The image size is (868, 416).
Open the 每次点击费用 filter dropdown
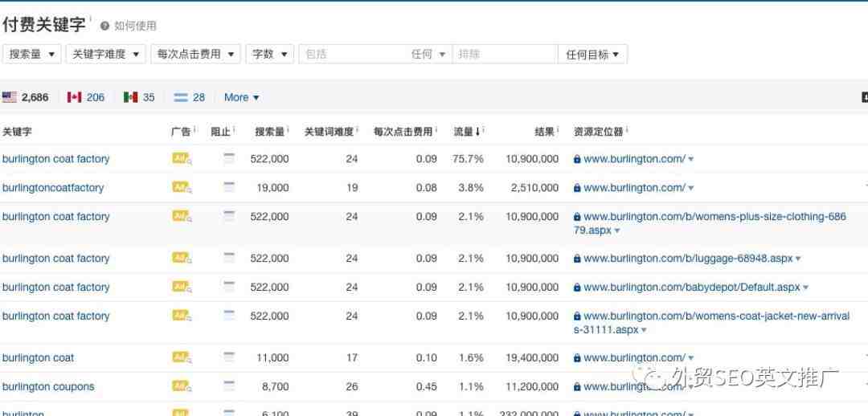tap(195, 55)
